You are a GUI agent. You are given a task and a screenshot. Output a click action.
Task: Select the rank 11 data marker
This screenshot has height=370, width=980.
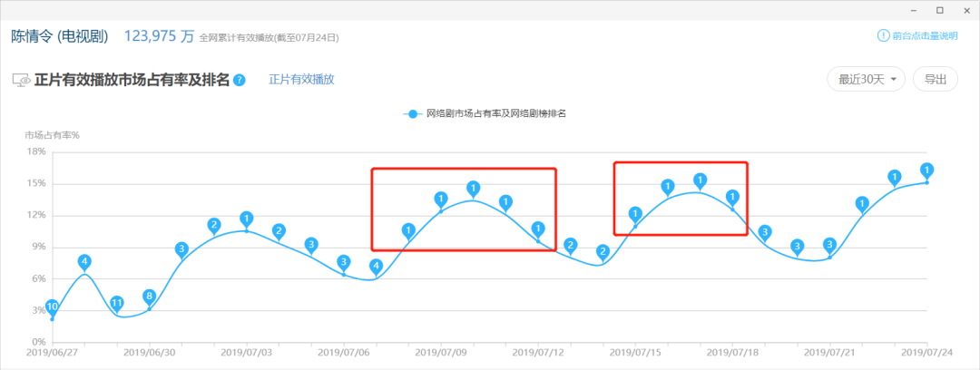point(117,303)
